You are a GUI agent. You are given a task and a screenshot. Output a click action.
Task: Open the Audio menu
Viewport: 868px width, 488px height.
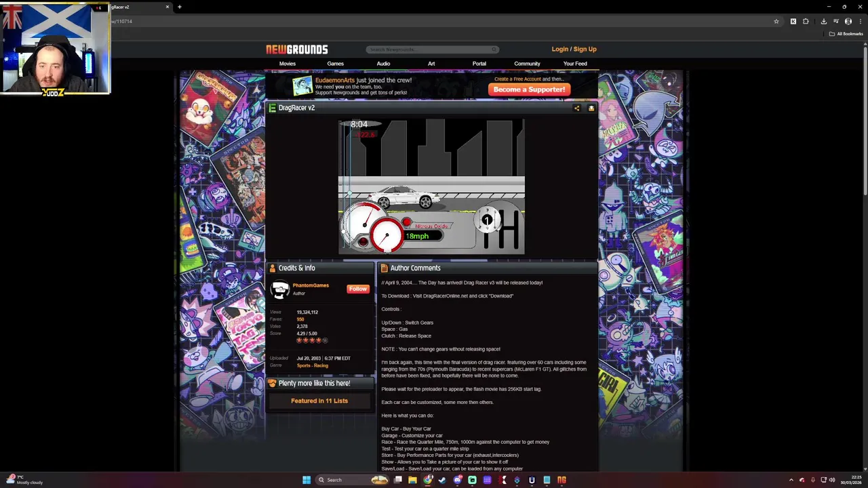[383, 64]
